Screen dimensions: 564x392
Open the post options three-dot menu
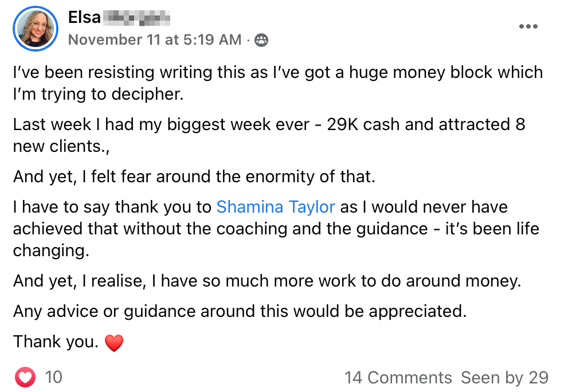coord(528,27)
